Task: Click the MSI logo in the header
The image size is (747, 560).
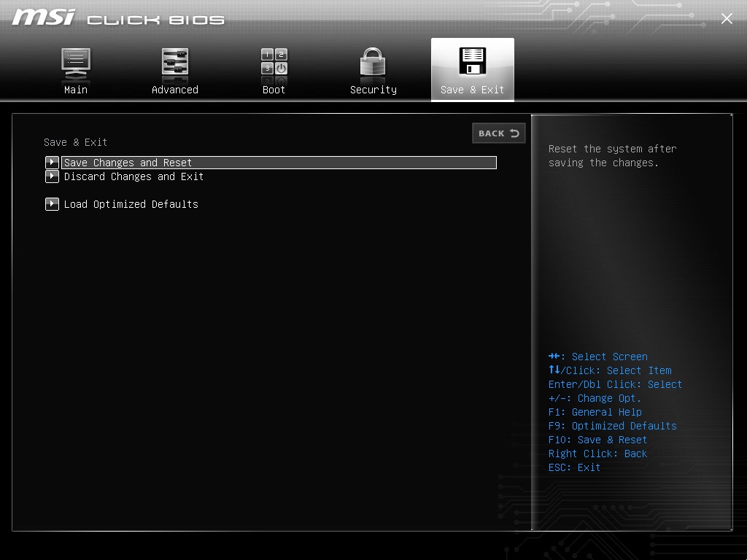Action: click(43, 17)
